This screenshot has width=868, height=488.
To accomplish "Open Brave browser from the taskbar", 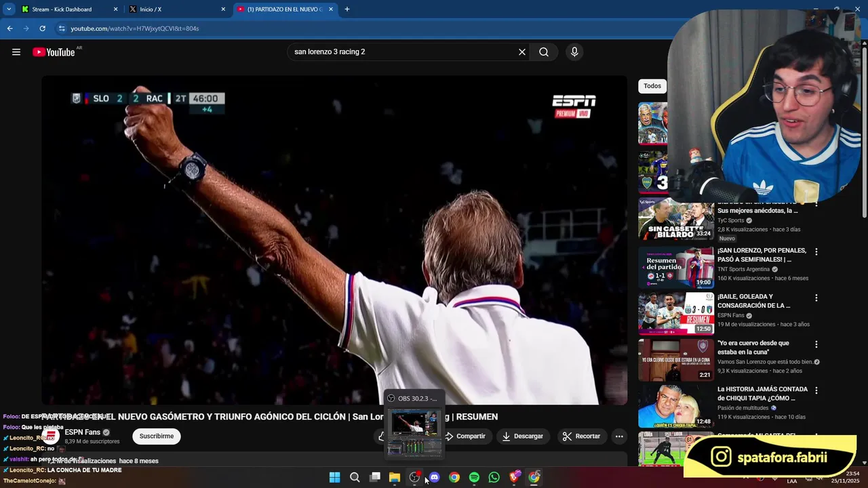I will [514, 477].
